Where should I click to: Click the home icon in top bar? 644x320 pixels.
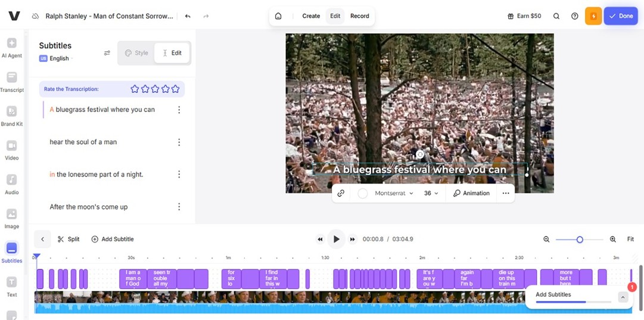(278, 16)
